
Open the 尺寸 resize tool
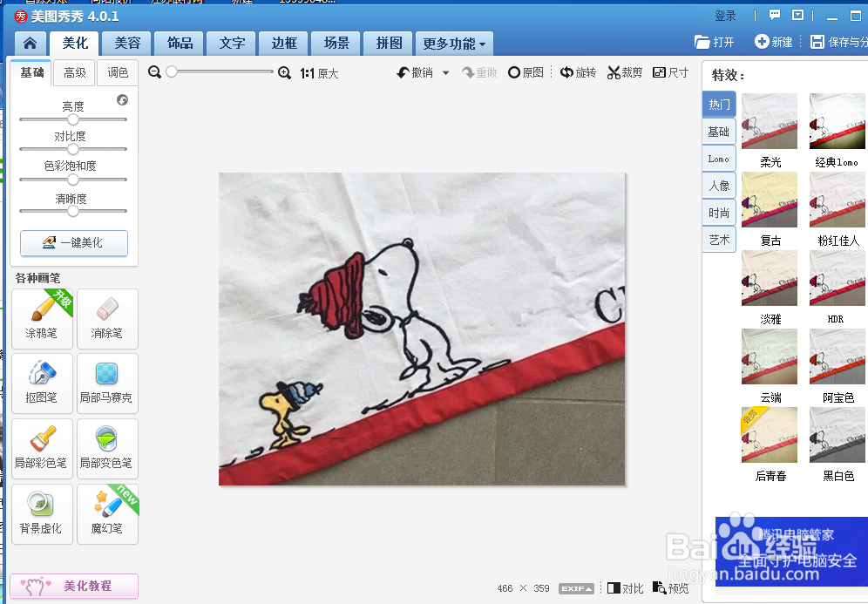(670, 72)
